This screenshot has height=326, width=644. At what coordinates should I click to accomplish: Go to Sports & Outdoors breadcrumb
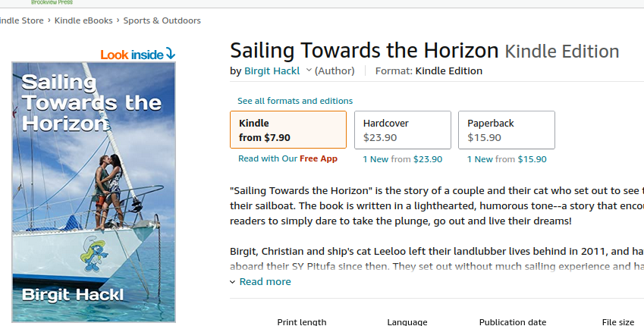pyautogui.click(x=162, y=20)
